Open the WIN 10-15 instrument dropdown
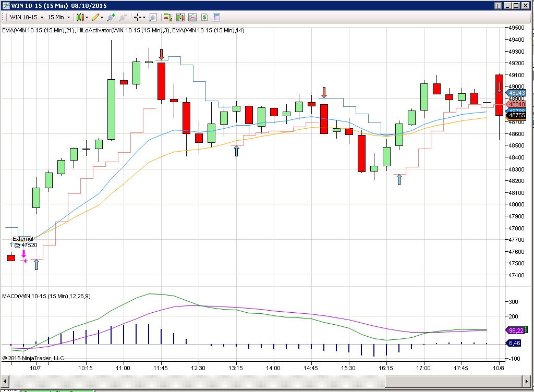 coord(27,17)
